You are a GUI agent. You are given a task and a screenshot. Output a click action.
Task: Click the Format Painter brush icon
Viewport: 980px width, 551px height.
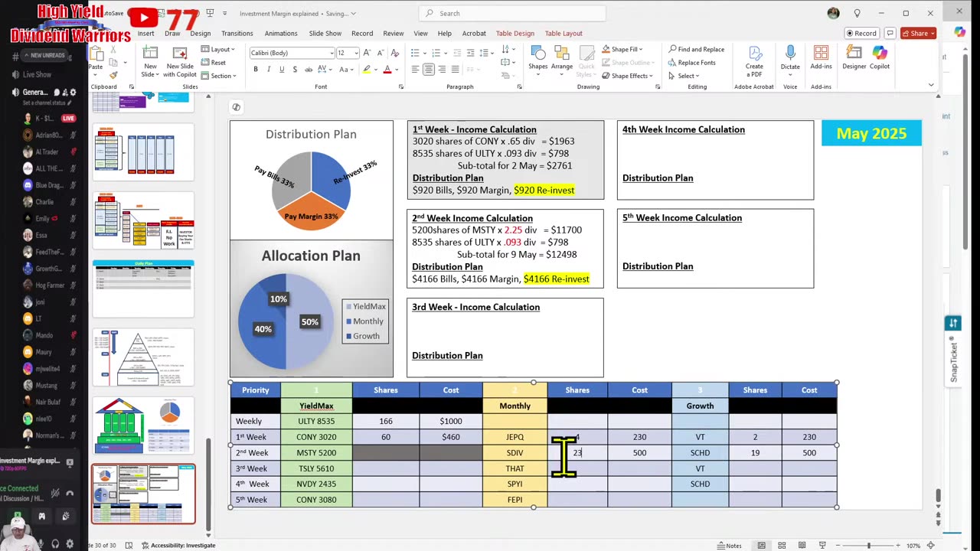point(113,75)
